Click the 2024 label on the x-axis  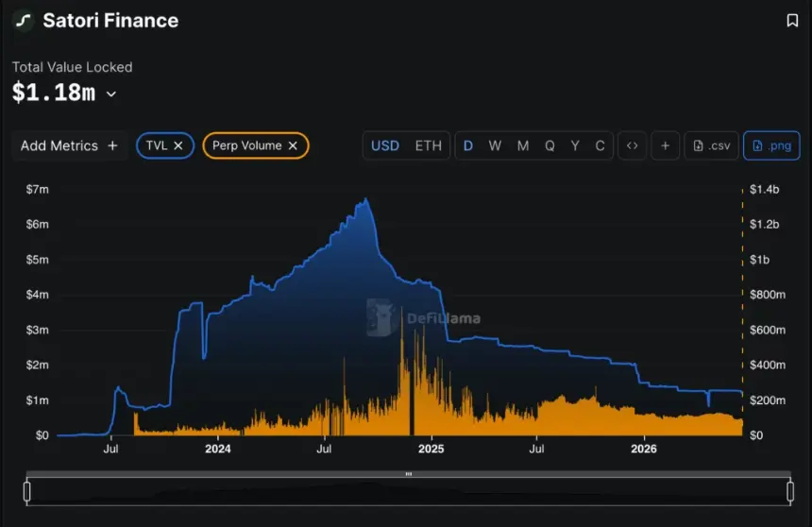click(x=217, y=449)
